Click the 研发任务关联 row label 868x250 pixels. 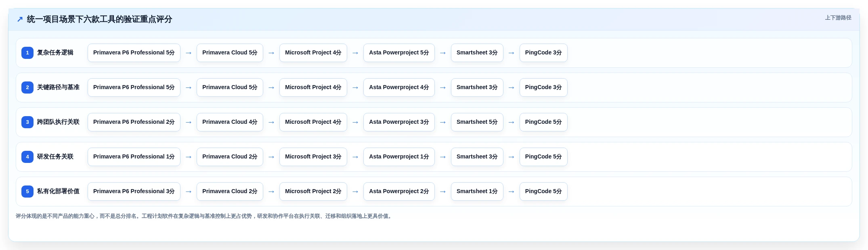click(x=55, y=157)
